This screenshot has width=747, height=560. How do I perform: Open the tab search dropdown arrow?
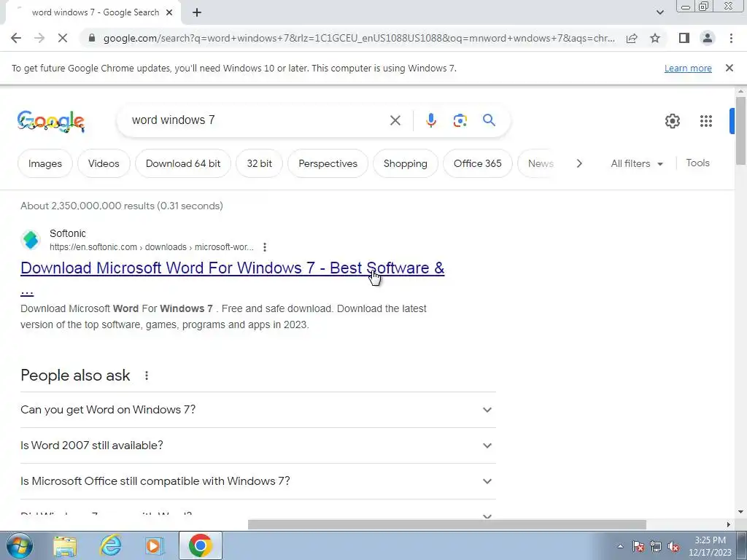click(659, 13)
